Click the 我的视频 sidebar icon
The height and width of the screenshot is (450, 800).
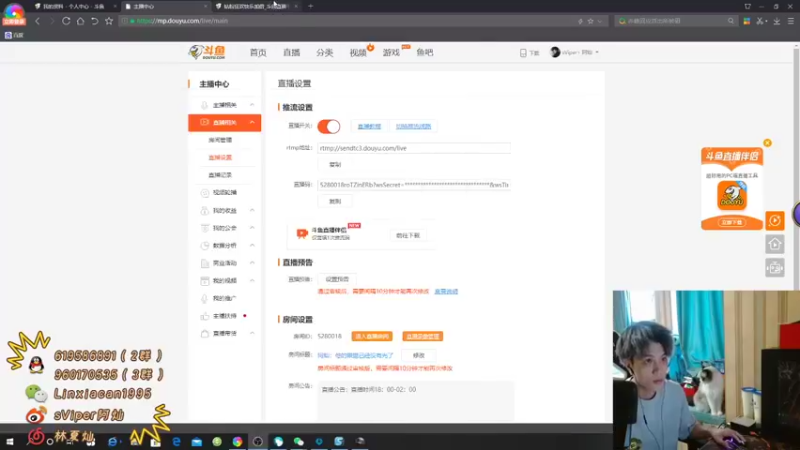click(204, 281)
